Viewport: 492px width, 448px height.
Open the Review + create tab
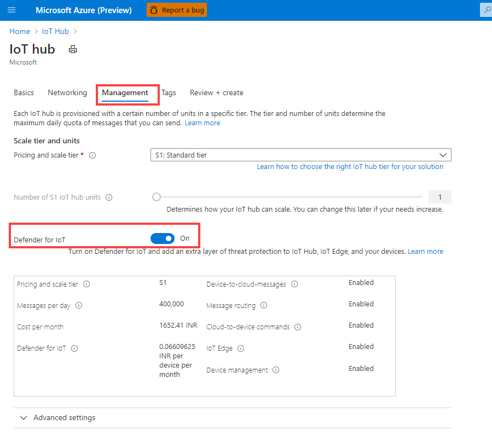(216, 92)
